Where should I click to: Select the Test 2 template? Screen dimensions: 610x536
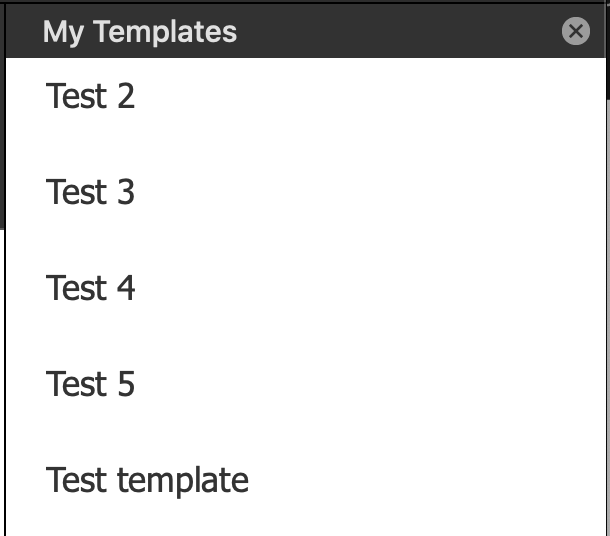tap(91, 97)
